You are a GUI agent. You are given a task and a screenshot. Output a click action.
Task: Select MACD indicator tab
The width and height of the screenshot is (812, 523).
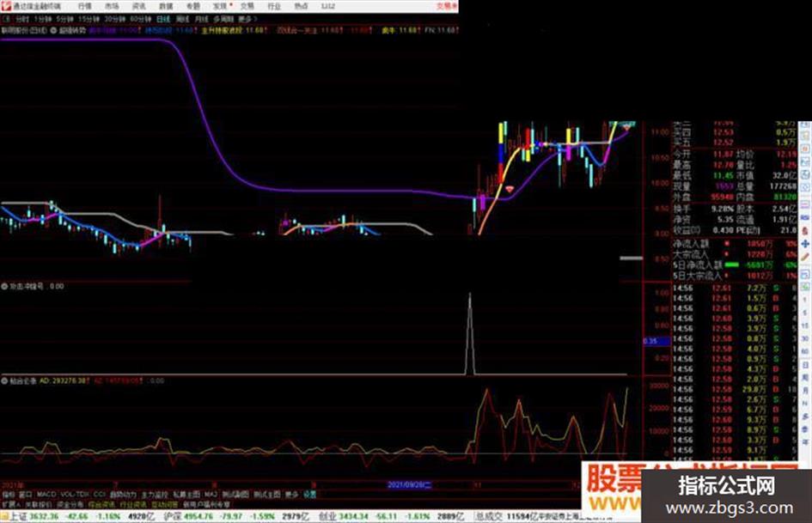point(46,495)
